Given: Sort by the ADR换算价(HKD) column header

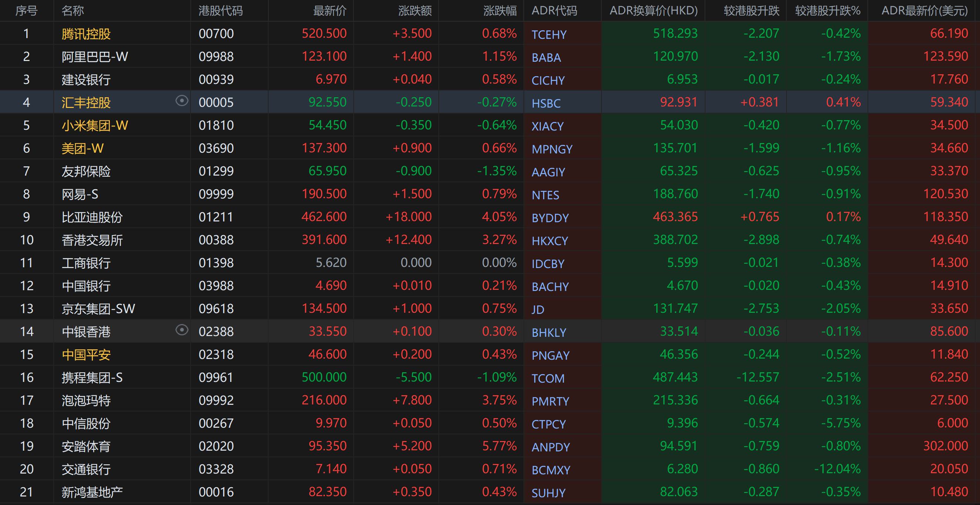Looking at the screenshot, I should pyautogui.click(x=654, y=11).
